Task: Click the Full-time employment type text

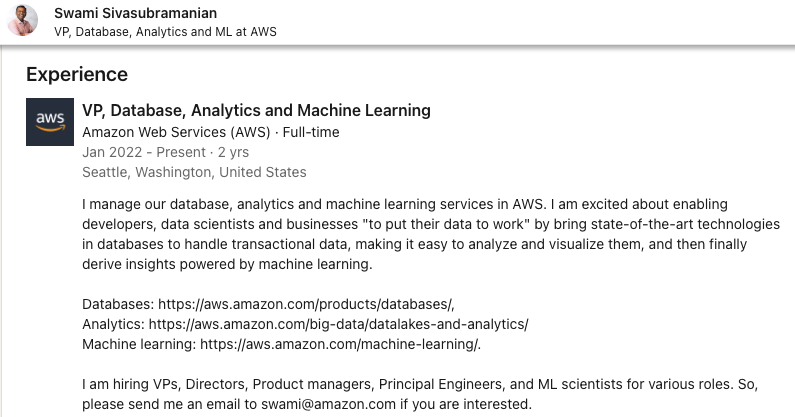Action: [311, 132]
